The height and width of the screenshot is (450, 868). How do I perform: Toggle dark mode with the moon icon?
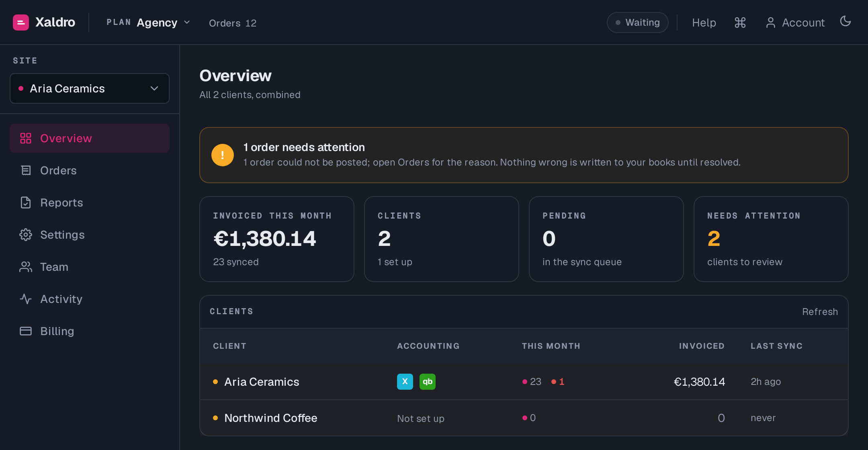[845, 21]
